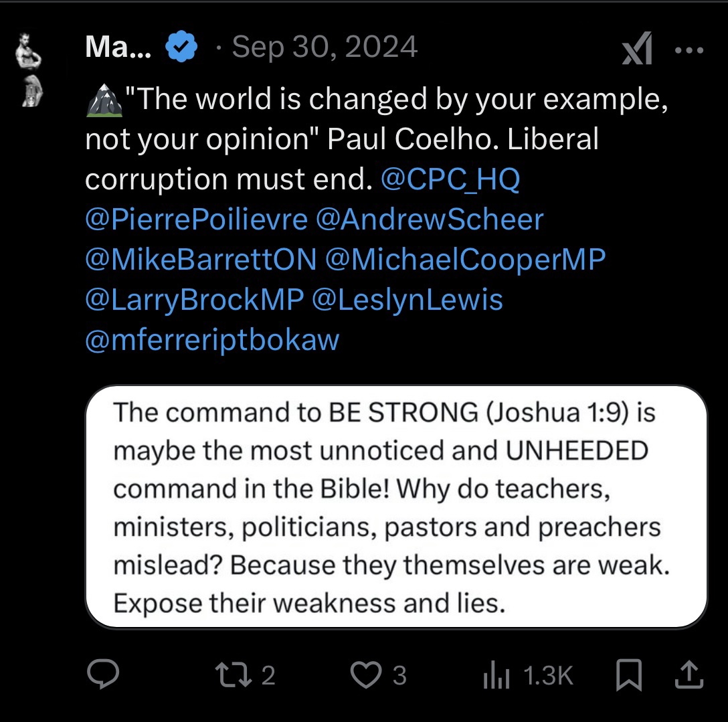728x722 pixels.
Task: Click the blue verified badge
Action: (x=182, y=48)
